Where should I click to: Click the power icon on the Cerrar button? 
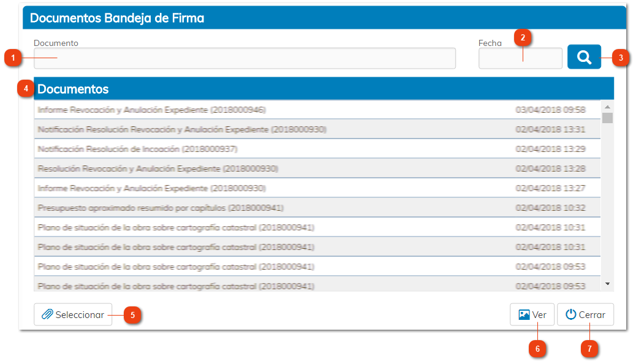569,314
